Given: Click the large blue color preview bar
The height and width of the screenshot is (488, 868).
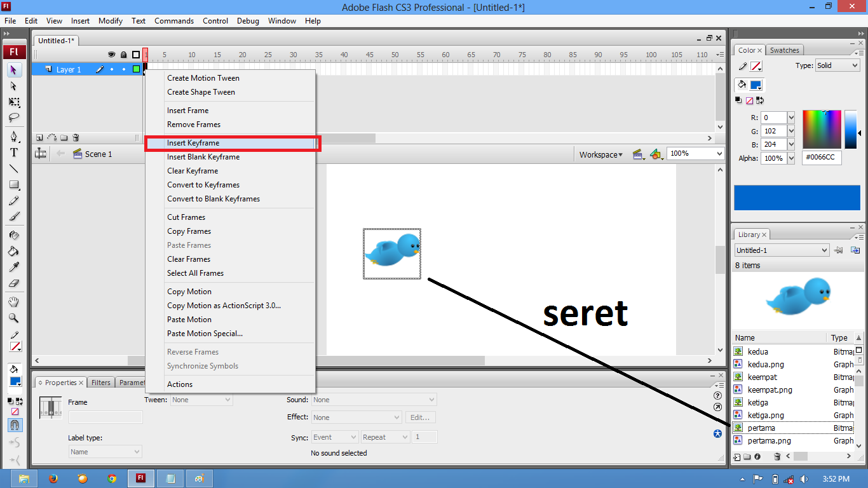Looking at the screenshot, I should 797,198.
